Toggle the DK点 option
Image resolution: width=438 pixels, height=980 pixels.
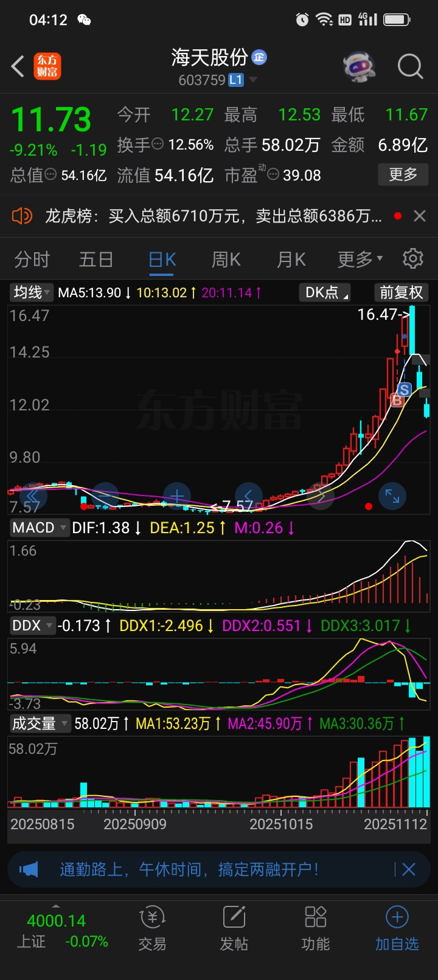pos(326,292)
